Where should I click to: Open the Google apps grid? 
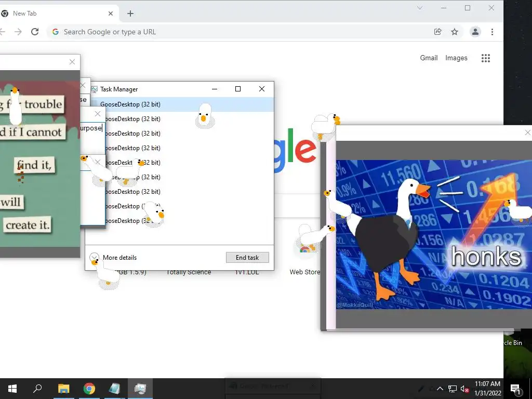point(486,58)
